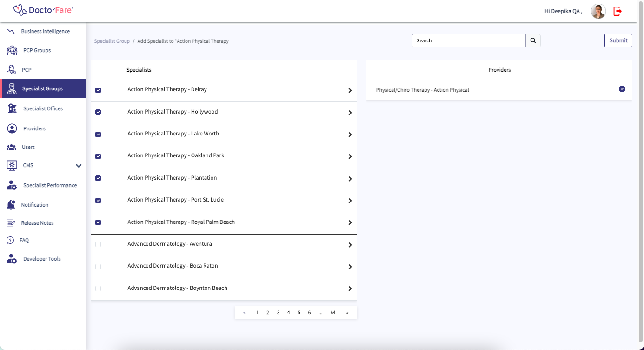Check Advanced Dermatology - Boynton Beach checkbox

[x=98, y=289]
